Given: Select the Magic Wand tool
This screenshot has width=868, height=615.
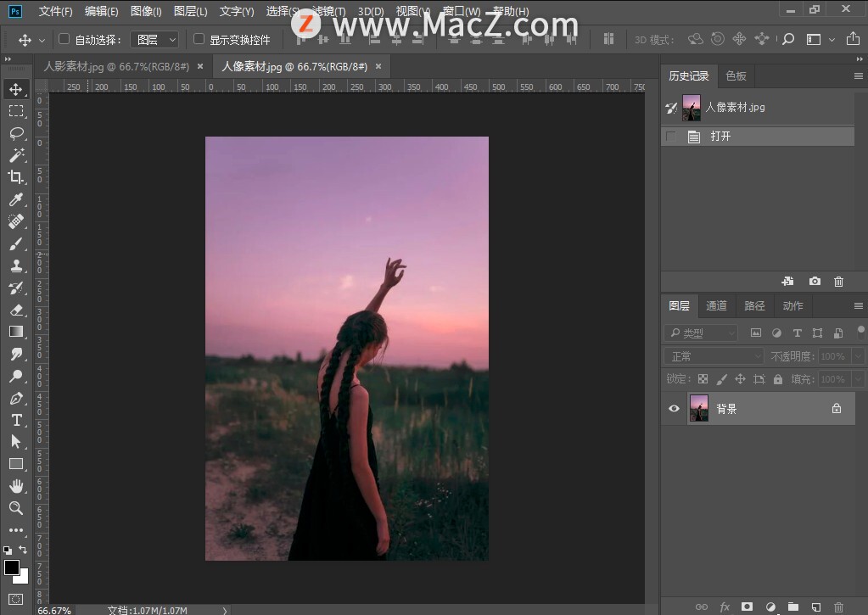Looking at the screenshot, I should [16, 155].
